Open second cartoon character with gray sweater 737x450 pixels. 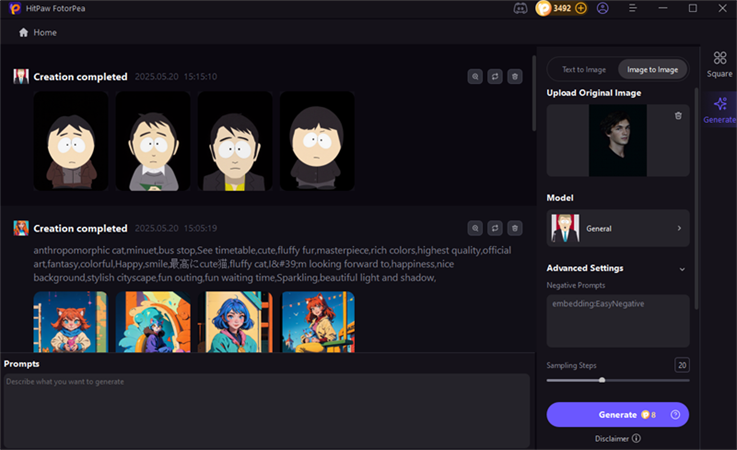pos(153,141)
